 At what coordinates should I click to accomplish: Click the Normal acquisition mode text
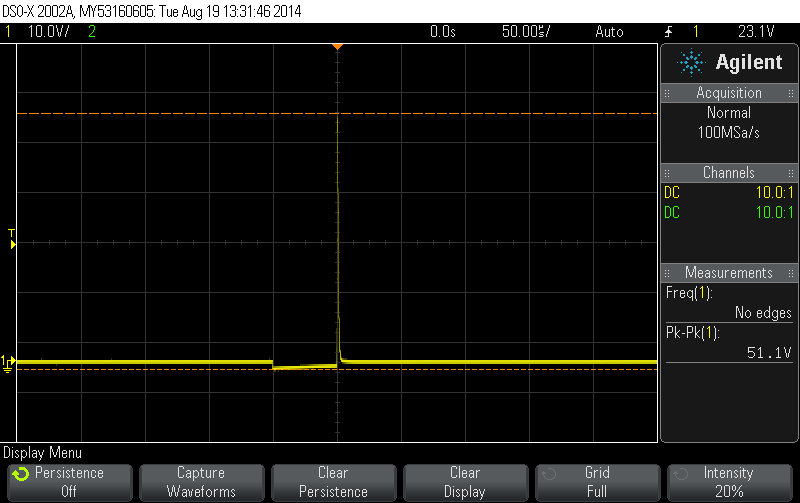pos(729,113)
